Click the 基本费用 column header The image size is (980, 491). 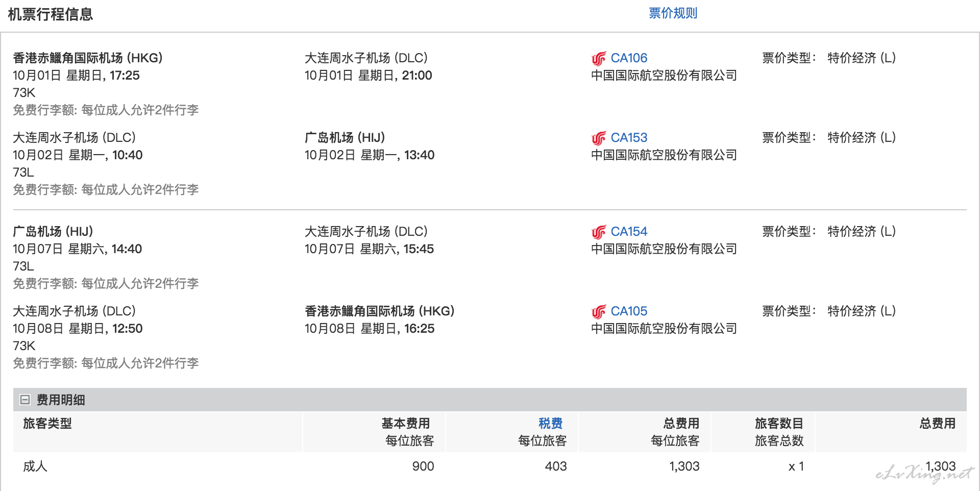pos(406,423)
